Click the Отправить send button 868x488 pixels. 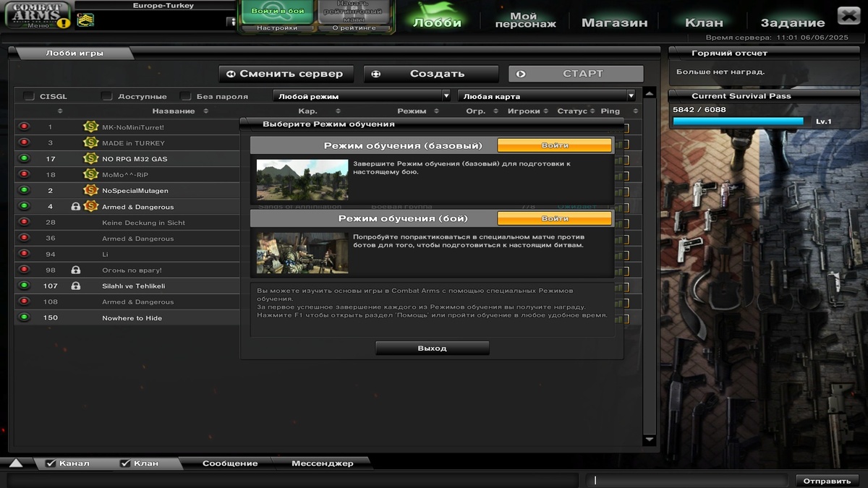click(827, 481)
